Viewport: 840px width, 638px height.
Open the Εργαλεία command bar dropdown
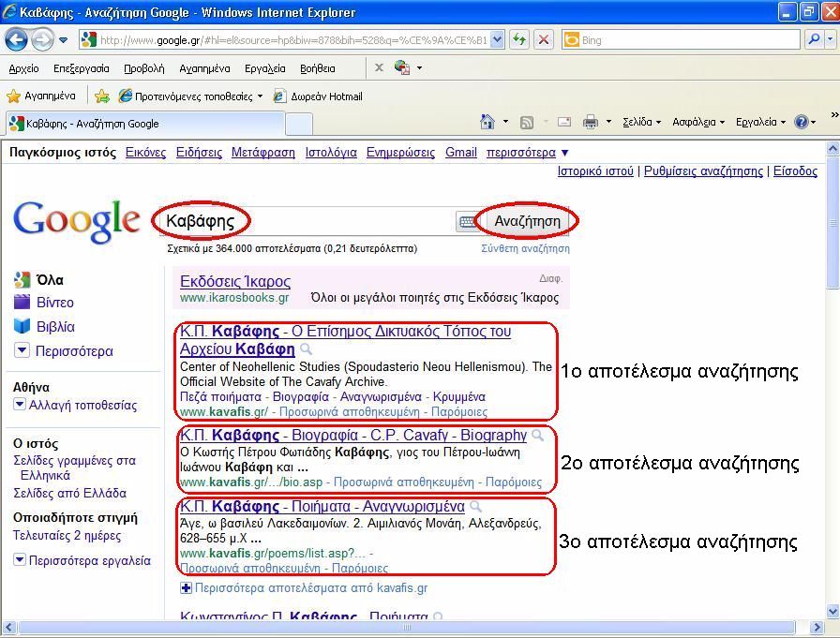[760, 122]
